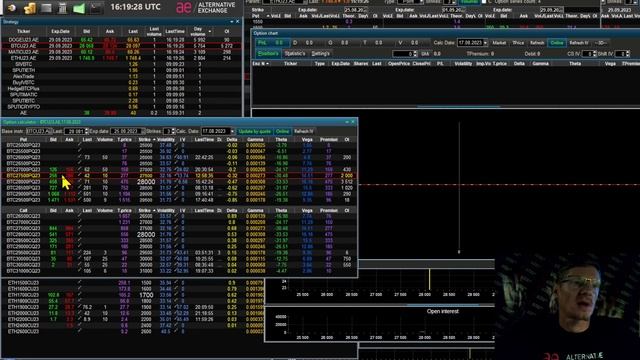Click Refresh IV in Option chart toolbar

coord(579,43)
